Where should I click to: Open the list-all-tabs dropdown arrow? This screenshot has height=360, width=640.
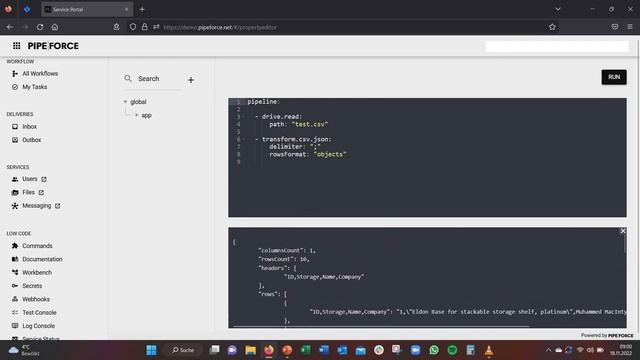[x=558, y=9]
